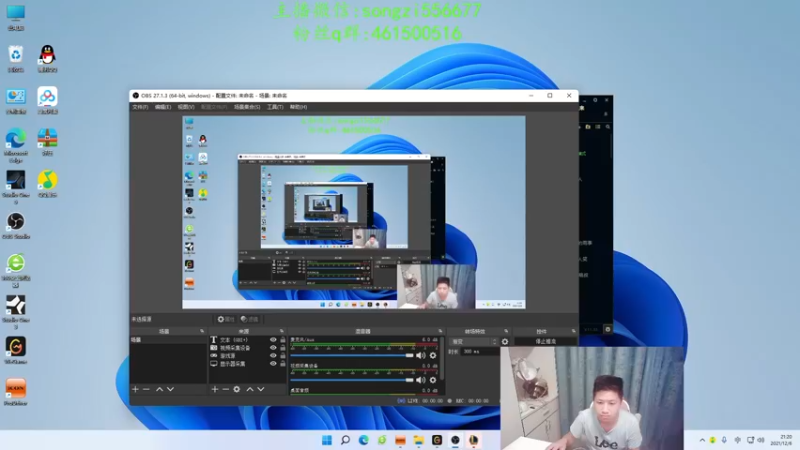Open the scene transition settings gear

click(505, 342)
